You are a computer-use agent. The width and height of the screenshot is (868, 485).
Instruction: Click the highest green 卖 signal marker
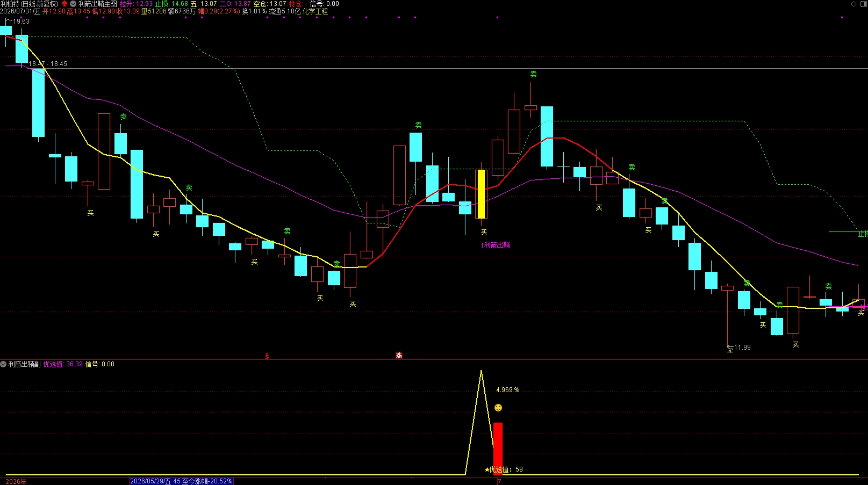(x=533, y=74)
